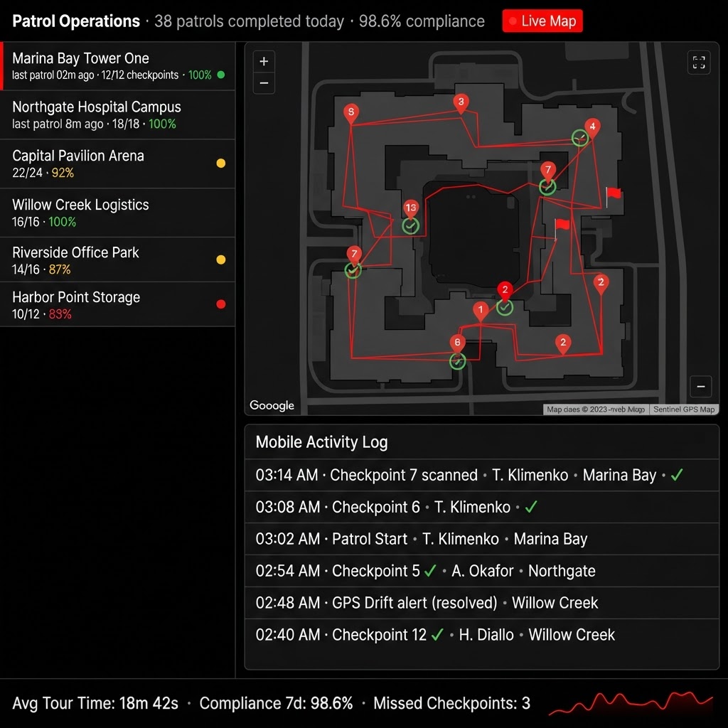Click the Map data ©2023 attribution

(x=595, y=409)
